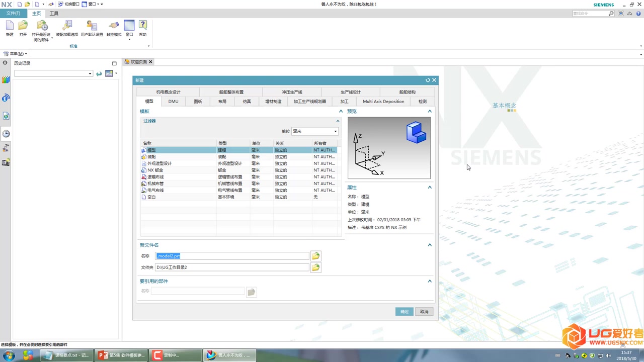Reset the 新建 dialog
Viewport: 644px width, 362px height.
pyautogui.click(x=428, y=80)
